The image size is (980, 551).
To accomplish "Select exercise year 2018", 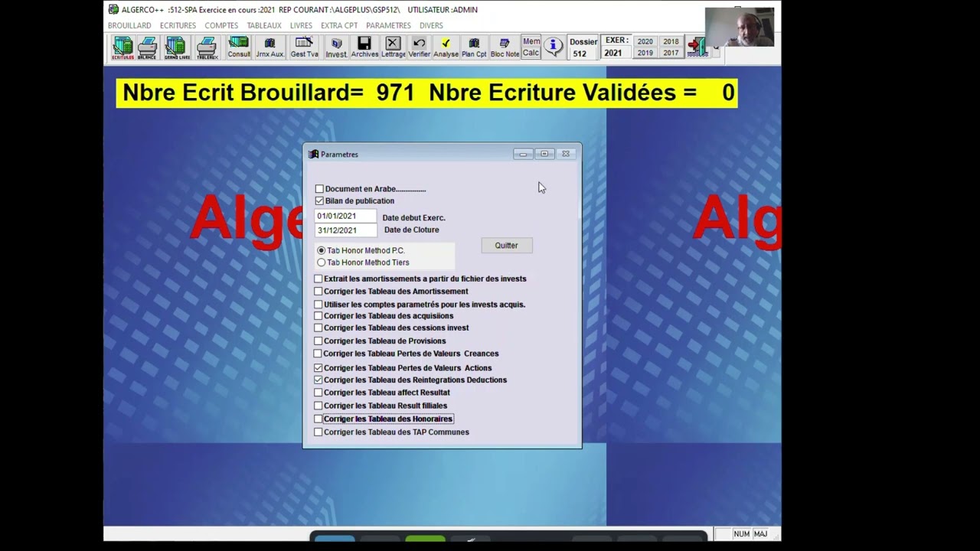I will click(671, 42).
